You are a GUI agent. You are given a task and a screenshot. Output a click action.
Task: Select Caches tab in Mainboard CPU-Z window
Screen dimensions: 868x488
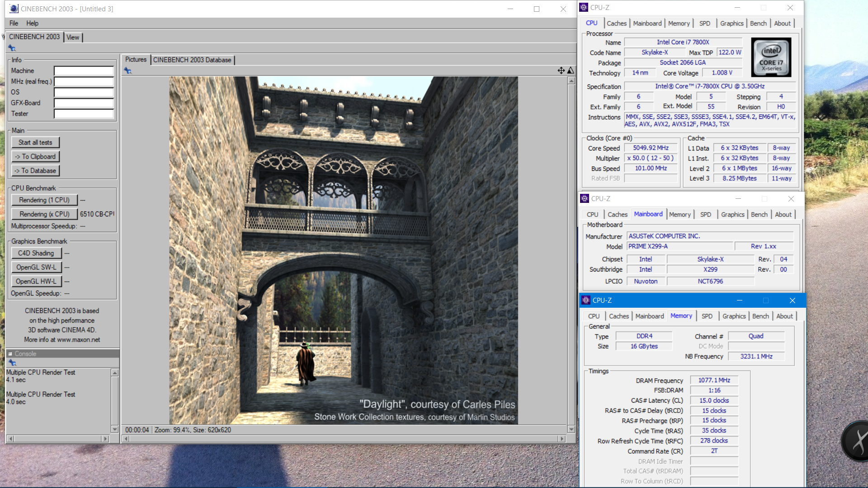pos(618,215)
